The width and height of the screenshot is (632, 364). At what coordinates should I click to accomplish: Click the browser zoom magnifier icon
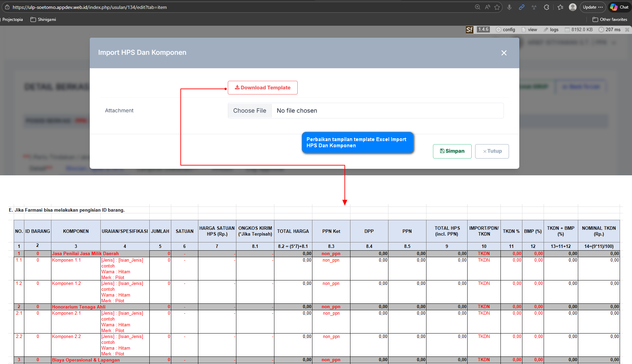478,7
